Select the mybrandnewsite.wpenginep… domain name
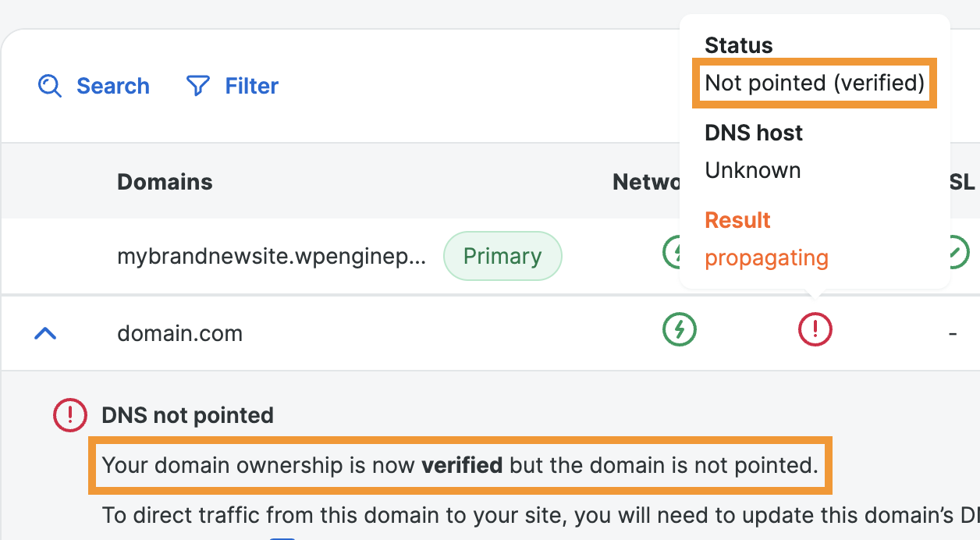This screenshot has width=980, height=540. pyautogui.click(x=272, y=256)
